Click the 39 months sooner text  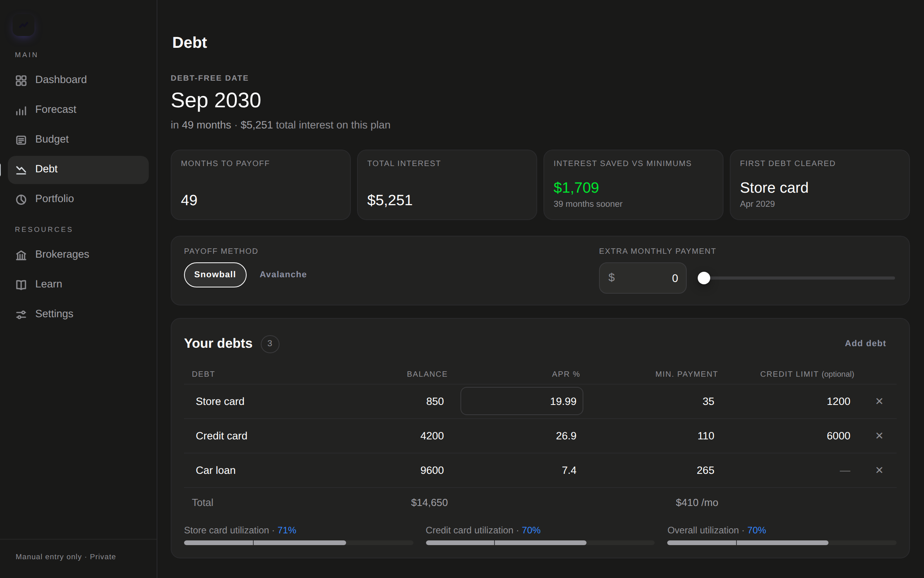(x=588, y=204)
